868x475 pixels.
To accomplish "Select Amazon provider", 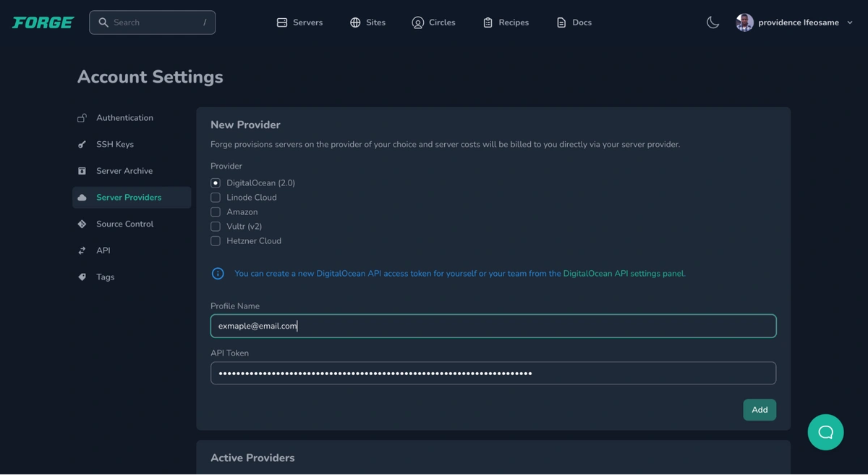I will [x=216, y=212].
